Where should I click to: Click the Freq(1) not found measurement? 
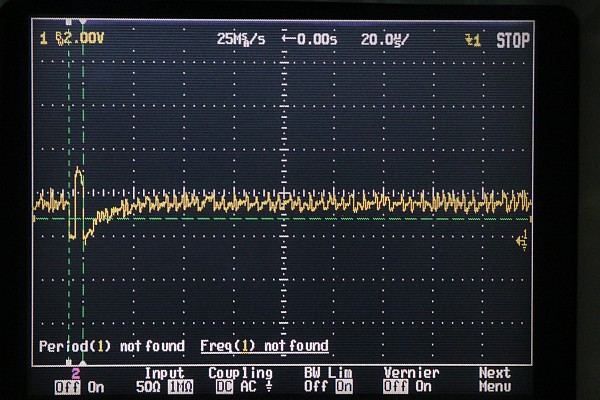(x=264, y=346)
